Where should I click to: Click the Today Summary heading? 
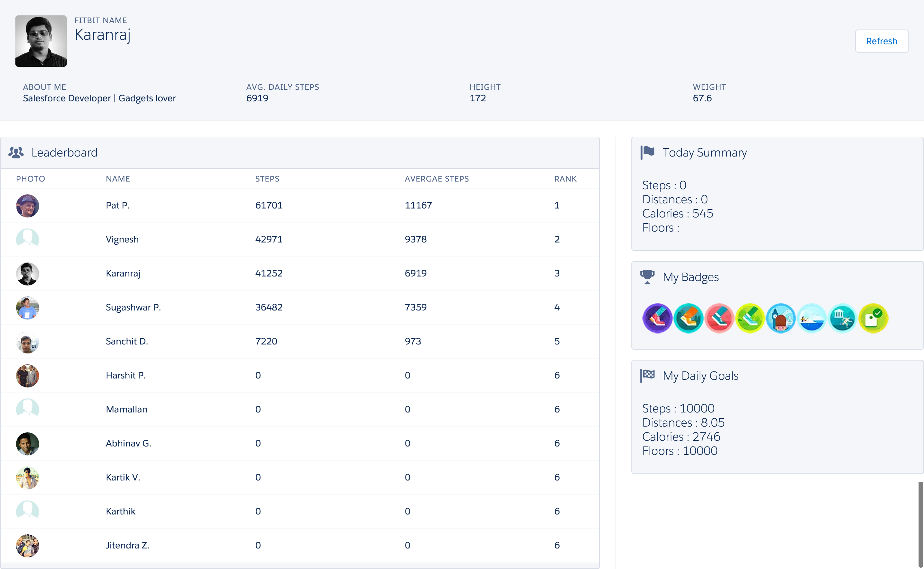click(705, 153)
